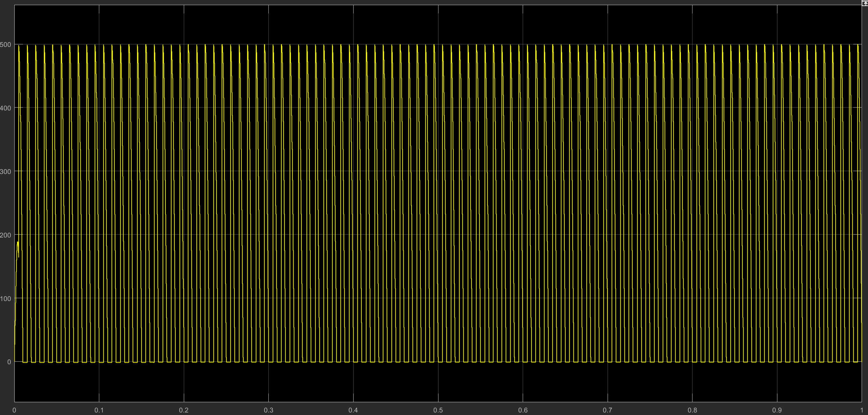Click the 500 amplitude axis label
The width and height of the screenshot is (868, 415).
click(x=5, y=44)
